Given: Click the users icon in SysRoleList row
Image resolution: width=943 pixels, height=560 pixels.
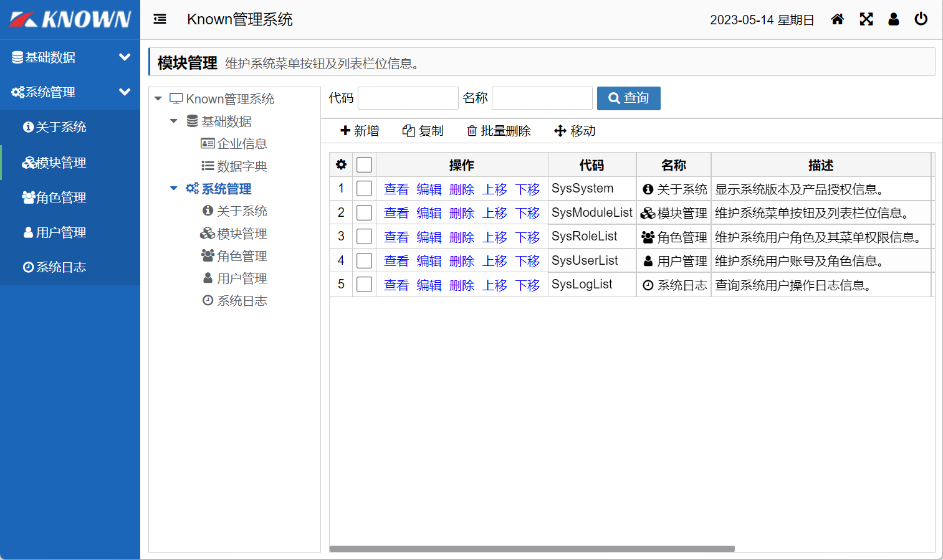Looking at the screenshot, I should click(648, 237).
